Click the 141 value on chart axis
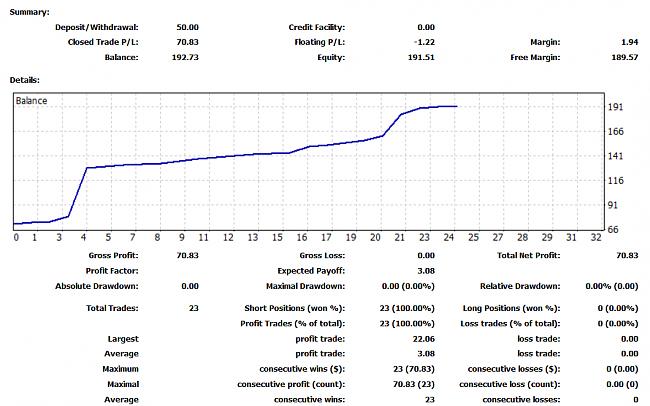This screenshot has width=650, height=406. click(x=616, y=156)
